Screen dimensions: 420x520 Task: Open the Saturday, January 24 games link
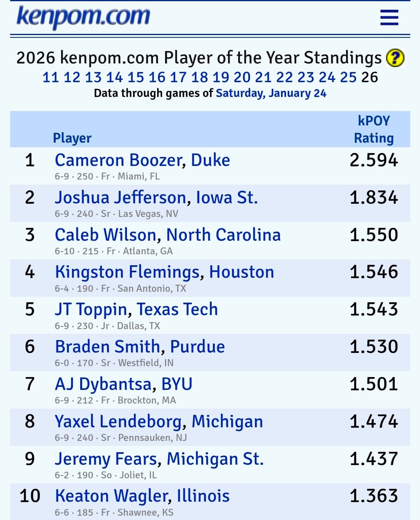tap(271, 93)
